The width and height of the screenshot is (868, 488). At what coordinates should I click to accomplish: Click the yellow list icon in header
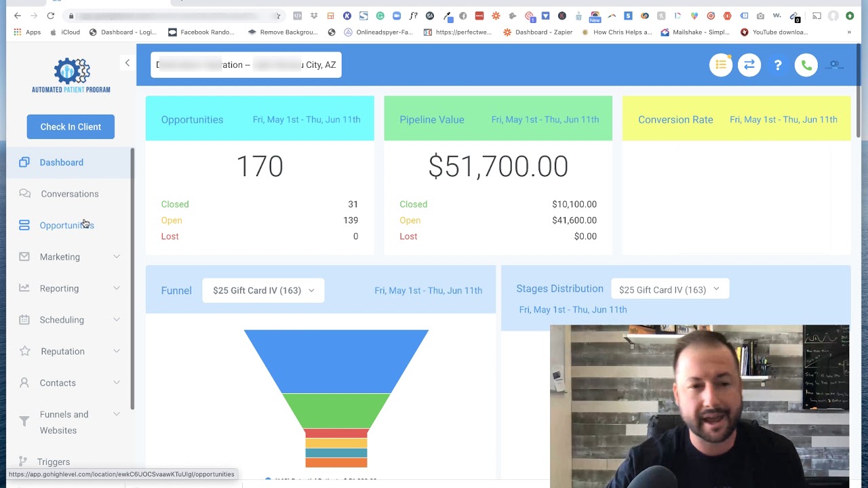click(721, 65)
